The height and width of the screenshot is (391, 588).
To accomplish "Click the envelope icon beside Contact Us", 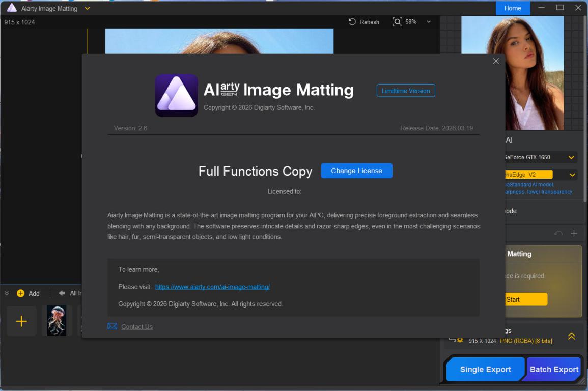I will click(113, 326).
